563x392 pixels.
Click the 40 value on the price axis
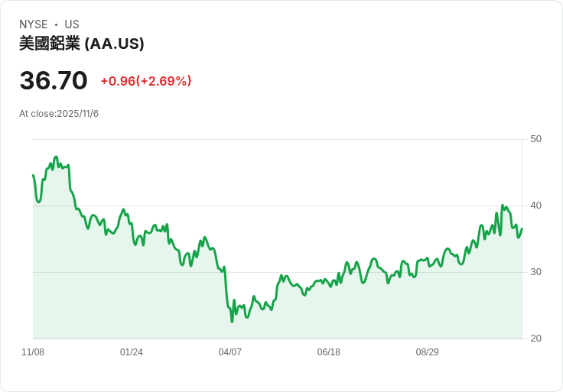(535, 206)
